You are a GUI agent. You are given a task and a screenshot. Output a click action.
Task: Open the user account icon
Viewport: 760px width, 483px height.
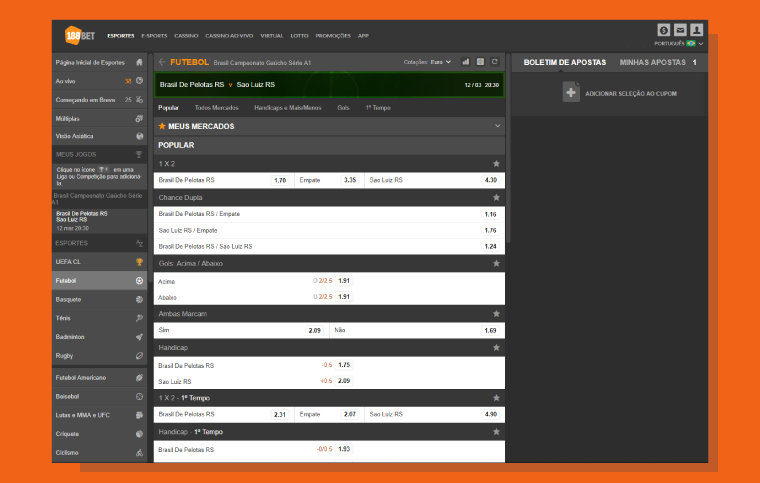tap(697, 30)
